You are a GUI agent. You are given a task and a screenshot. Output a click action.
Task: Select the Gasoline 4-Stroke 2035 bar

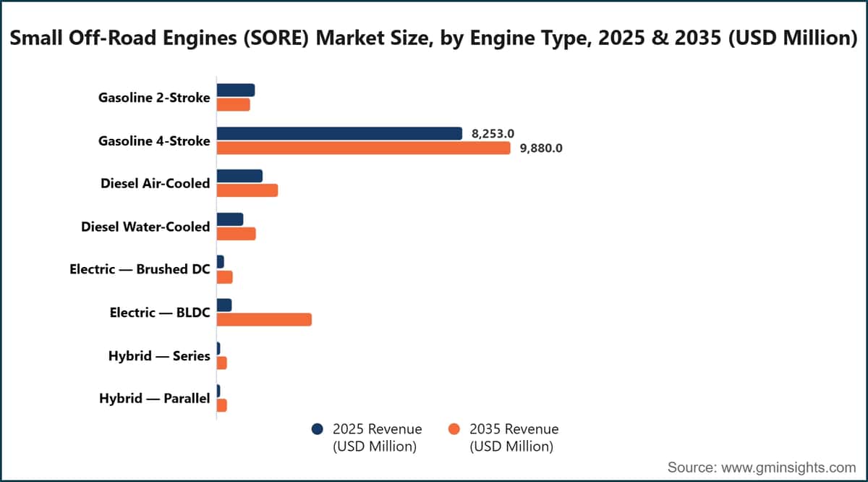click(x=364, y=148)
